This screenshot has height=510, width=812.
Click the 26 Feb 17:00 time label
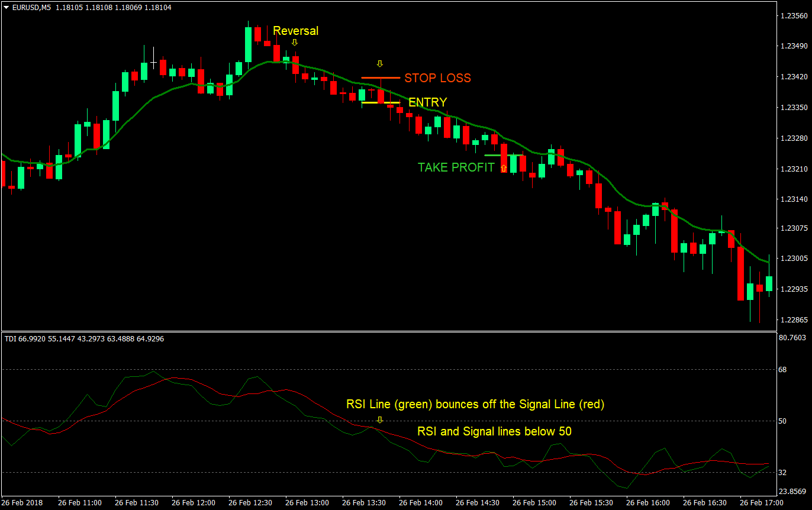tap(762, 503)
